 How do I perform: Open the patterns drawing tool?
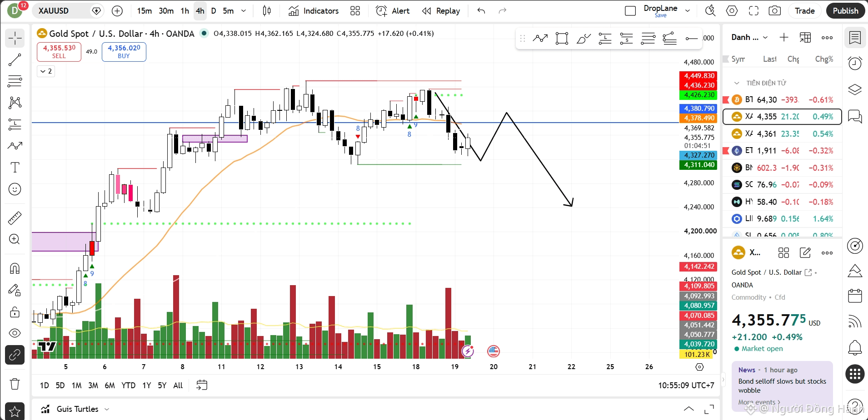pyautogui.click(x=15, y=103)
